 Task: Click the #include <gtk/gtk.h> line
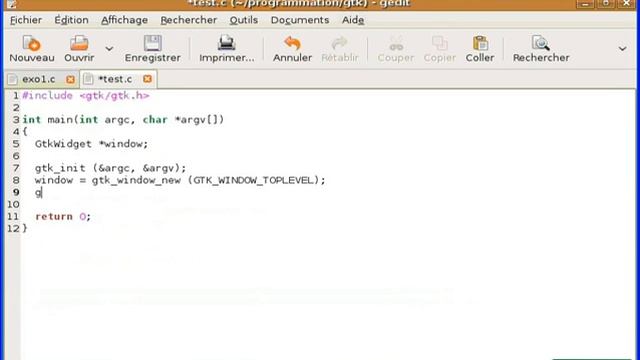point(86,96)
